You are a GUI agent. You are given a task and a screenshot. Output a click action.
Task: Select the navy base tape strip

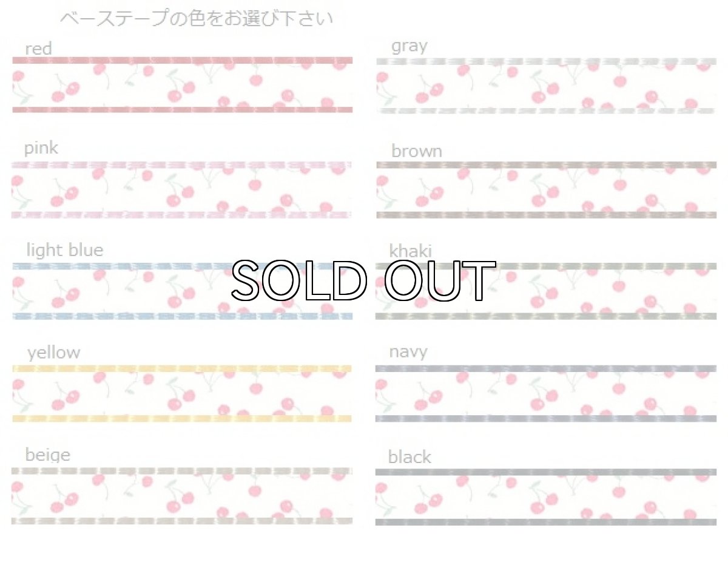point(546,393)
